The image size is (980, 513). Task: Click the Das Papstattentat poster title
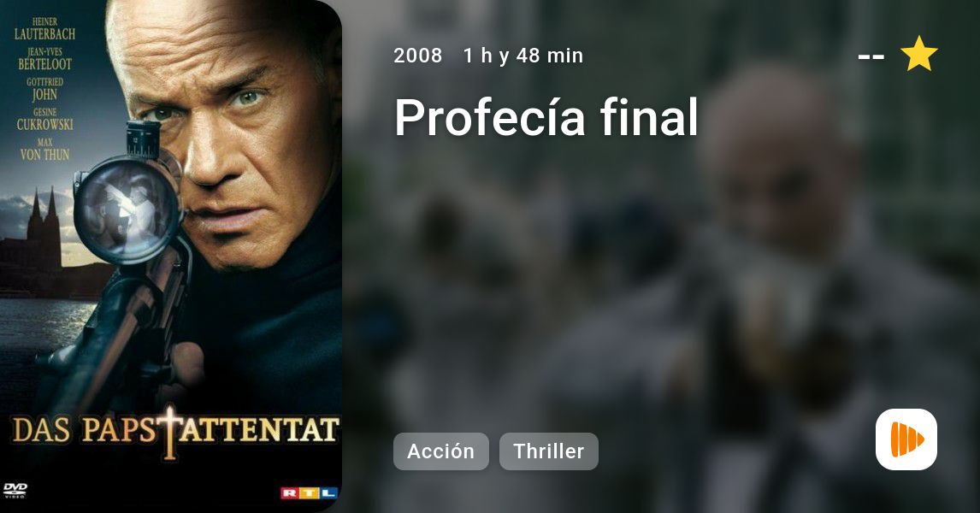(x=175, y=432)
